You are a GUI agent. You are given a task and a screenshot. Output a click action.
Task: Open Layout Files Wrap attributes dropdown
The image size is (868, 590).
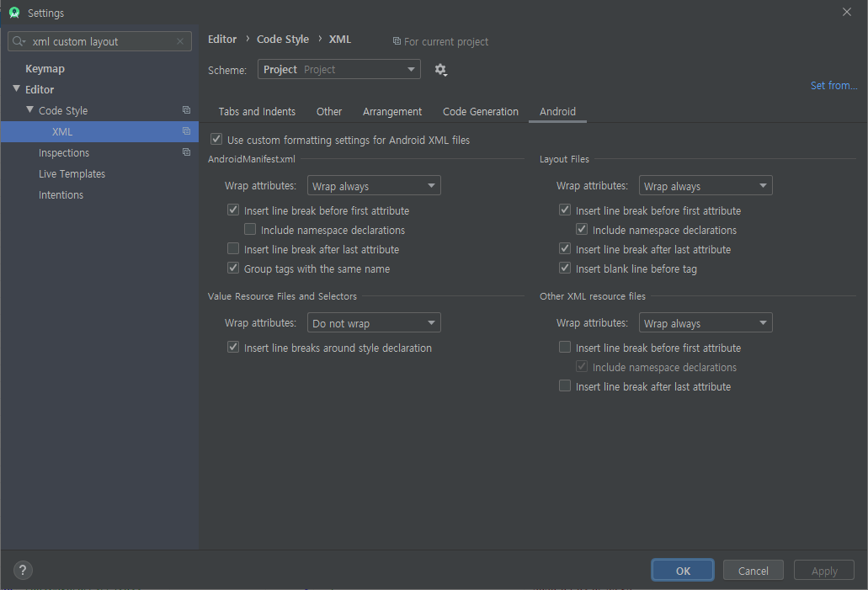pyautogui.click(x=706, y=185)
